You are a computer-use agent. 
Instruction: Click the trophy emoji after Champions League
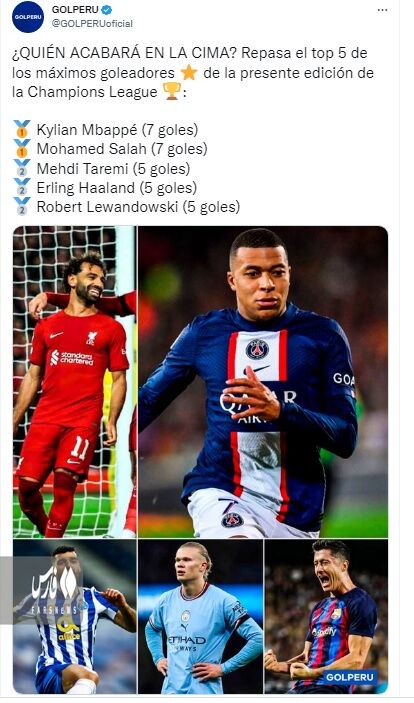click(x=172, y=91)
